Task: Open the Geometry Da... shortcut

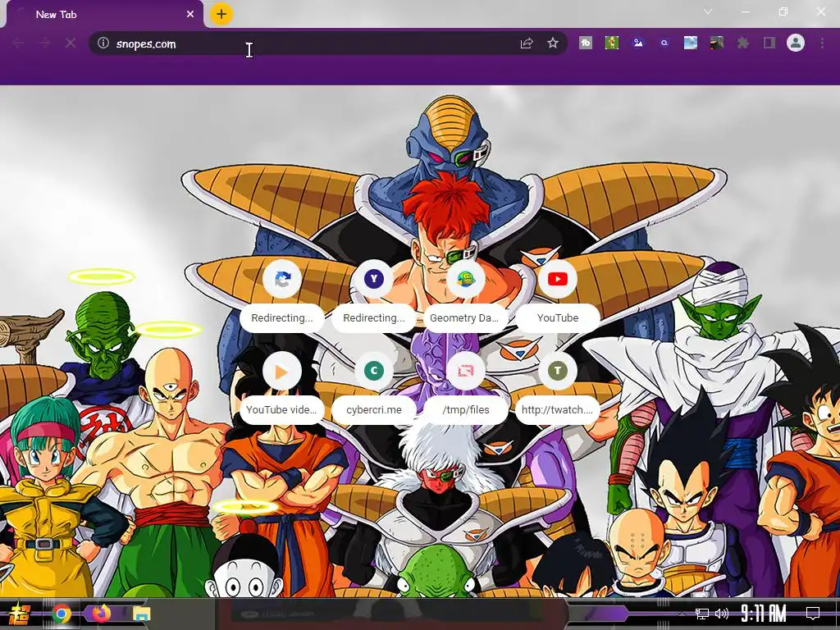Action: click(x=466, y=295)
